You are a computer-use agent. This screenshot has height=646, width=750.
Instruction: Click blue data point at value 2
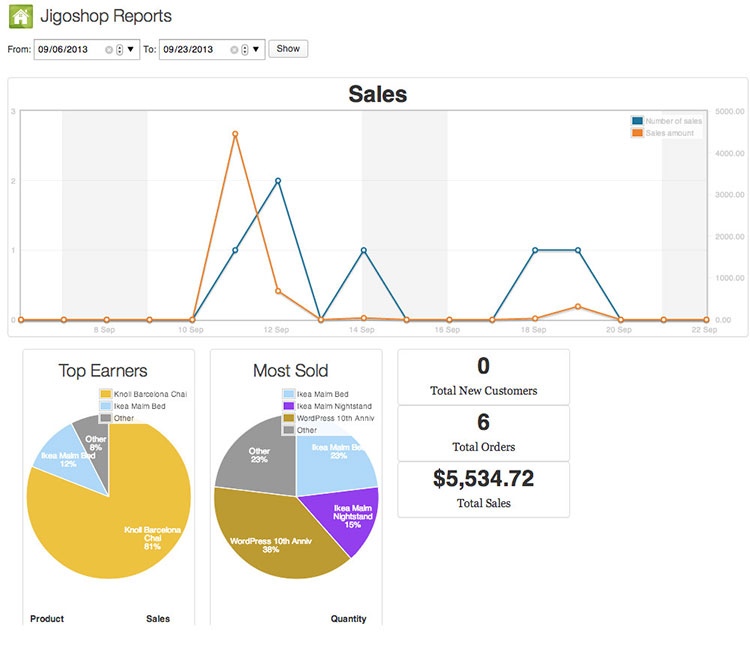(x=278, y=181)
